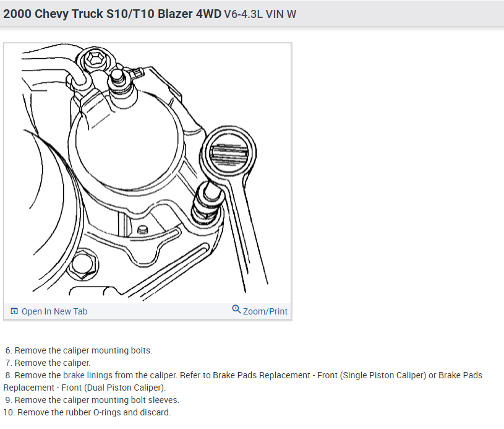The width and height of the screenshot is (504, 429).
Task: Click step 6 Remove the caliper mounting bolts
Action: 79,350
